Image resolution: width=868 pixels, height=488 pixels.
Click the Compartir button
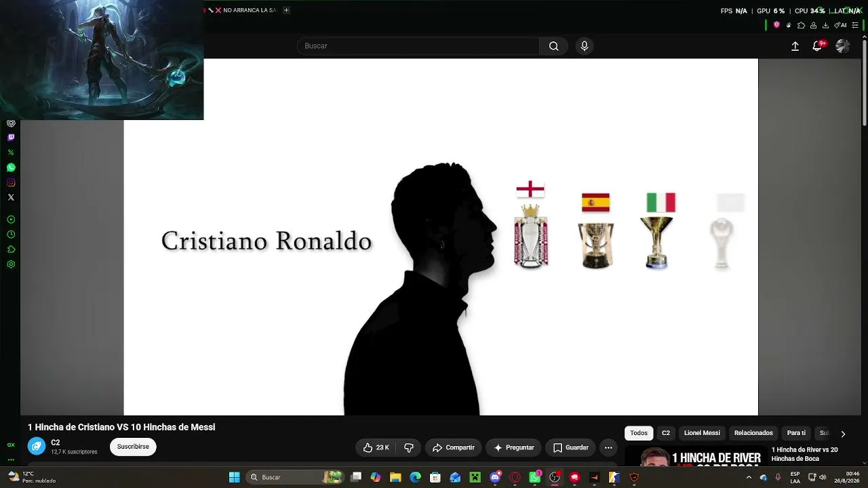click(x=454, y=447)
